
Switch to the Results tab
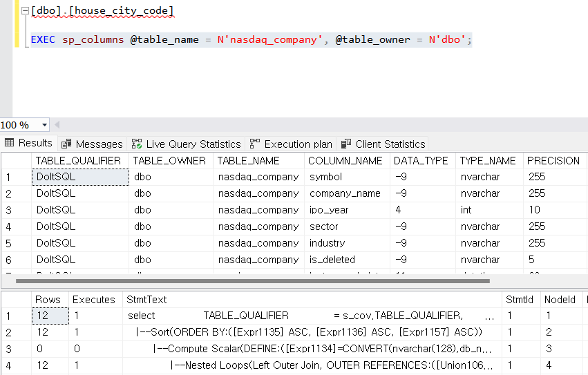click(x=29, y=143)
